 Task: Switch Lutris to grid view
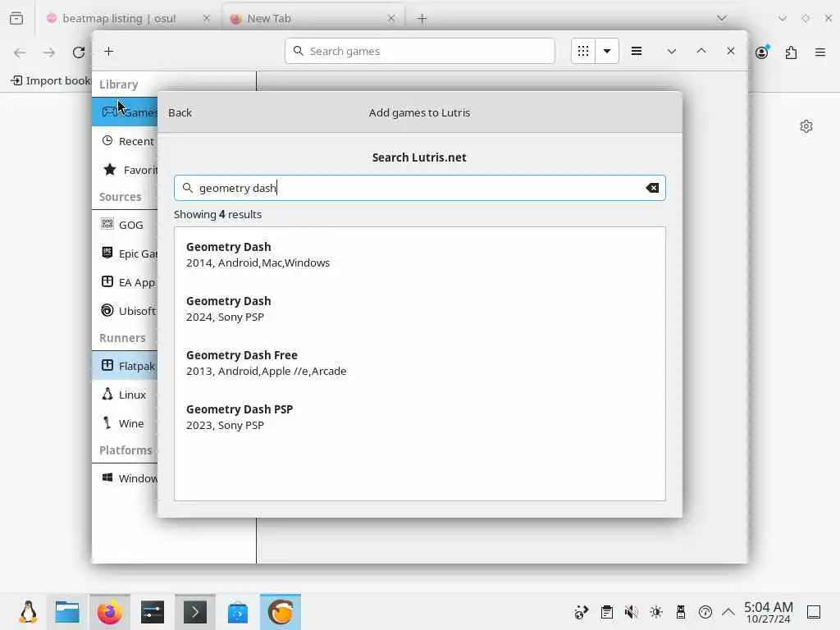tap(583, 52)
